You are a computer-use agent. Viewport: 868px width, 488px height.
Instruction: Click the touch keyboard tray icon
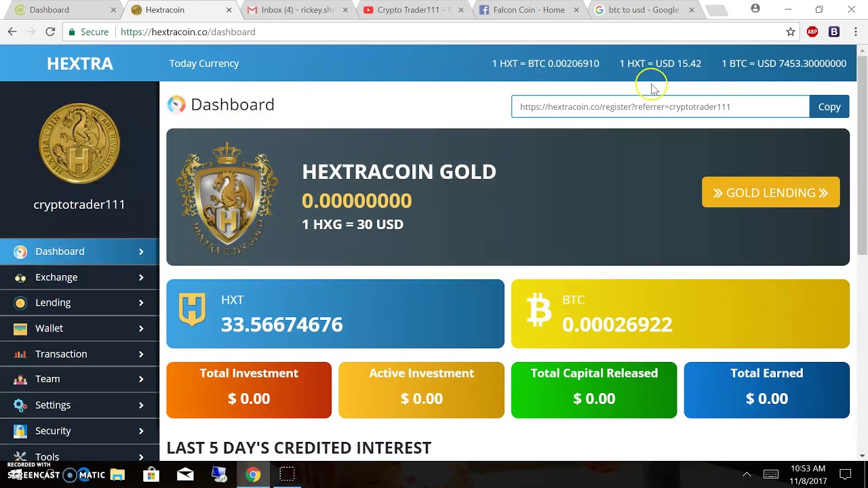tap(771, 474)
